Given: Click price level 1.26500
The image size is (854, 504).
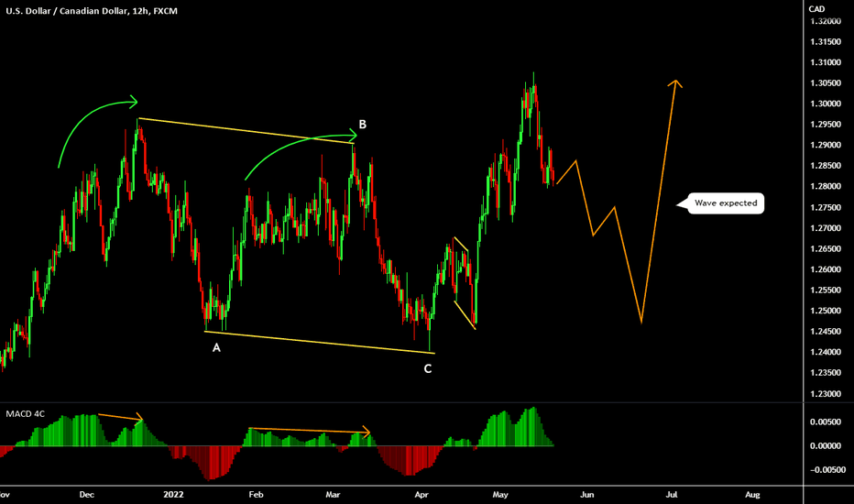Looking at the screenshot, I should tap(825, 249).
